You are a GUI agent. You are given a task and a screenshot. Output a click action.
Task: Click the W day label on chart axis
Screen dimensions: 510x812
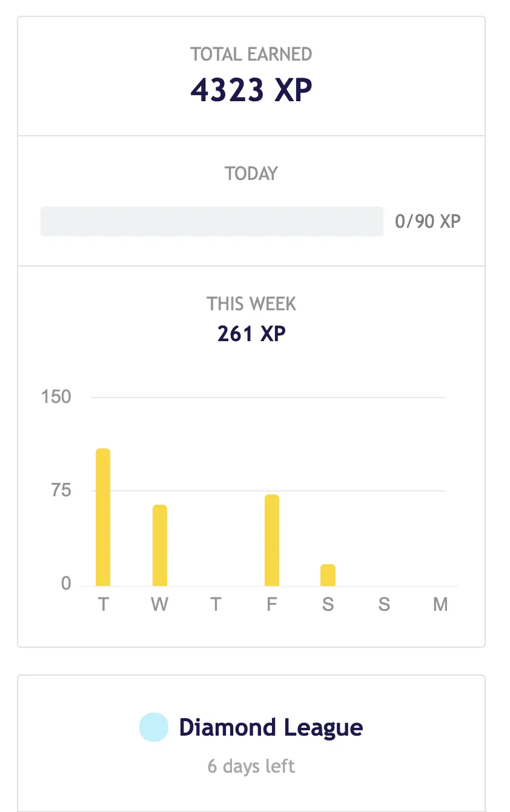tap(159, 604)
